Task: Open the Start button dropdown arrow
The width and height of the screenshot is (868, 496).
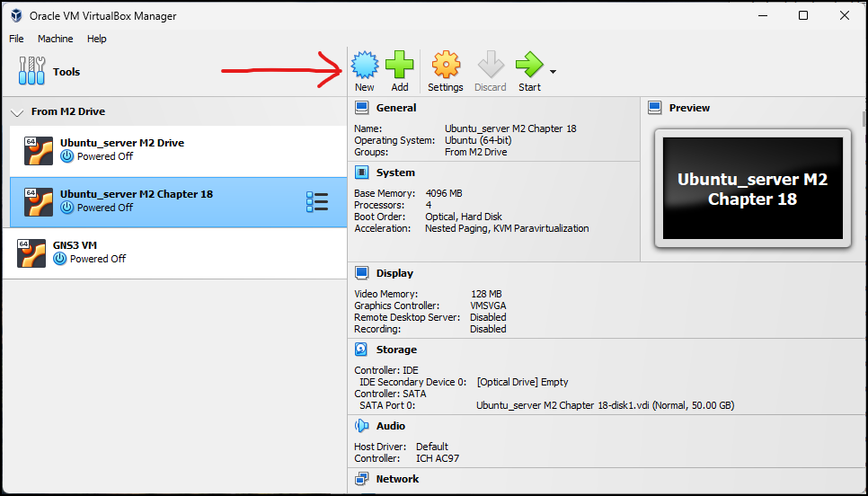Action: click(553, 71)
